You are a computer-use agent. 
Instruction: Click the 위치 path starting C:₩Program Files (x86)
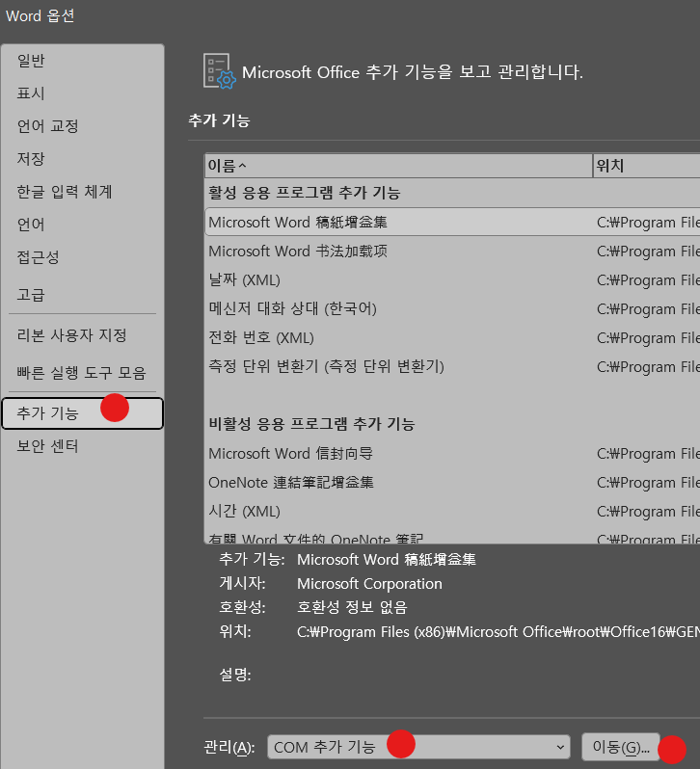pos(498,632)
